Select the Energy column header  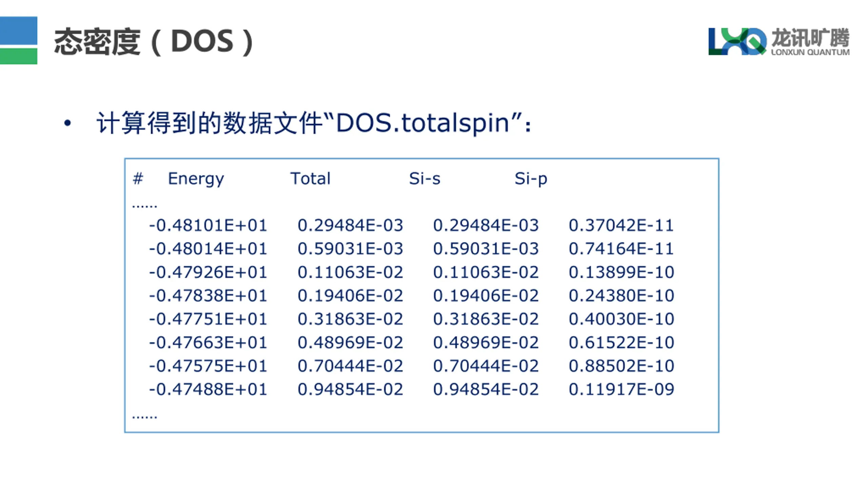[196, 179]
